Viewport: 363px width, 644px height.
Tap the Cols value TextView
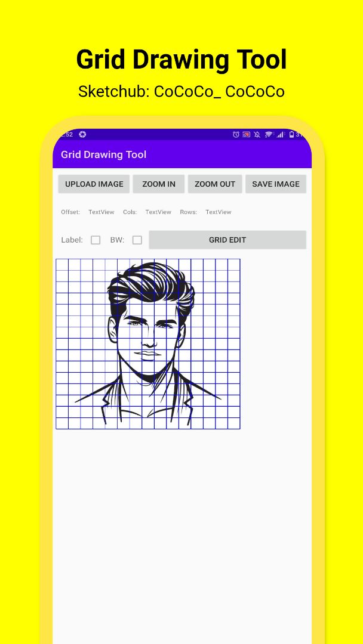(158, 212)
